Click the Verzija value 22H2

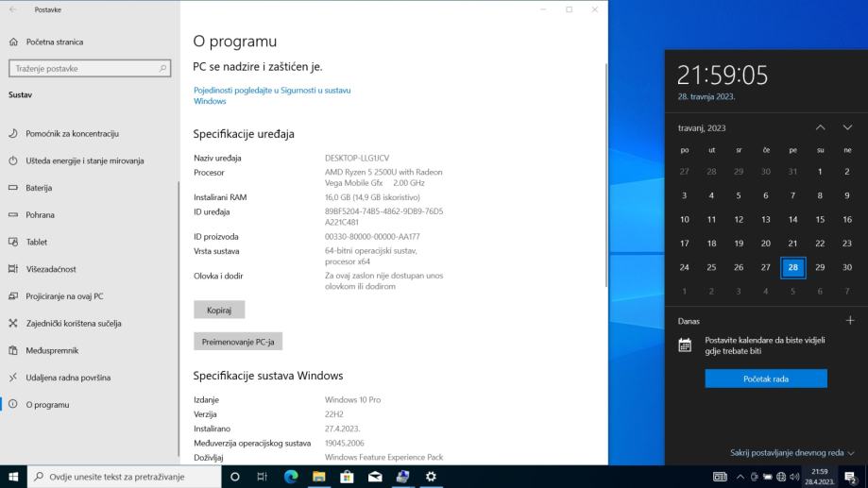point(333,414)
